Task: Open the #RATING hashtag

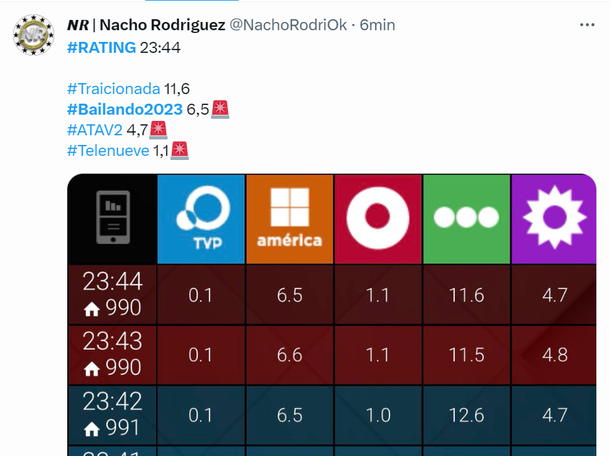Action: (102, 47)
